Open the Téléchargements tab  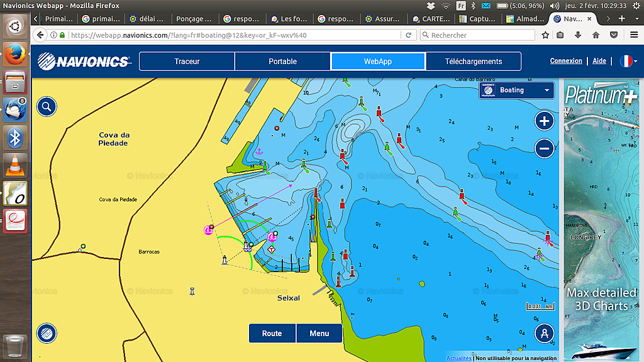point(474,62)
